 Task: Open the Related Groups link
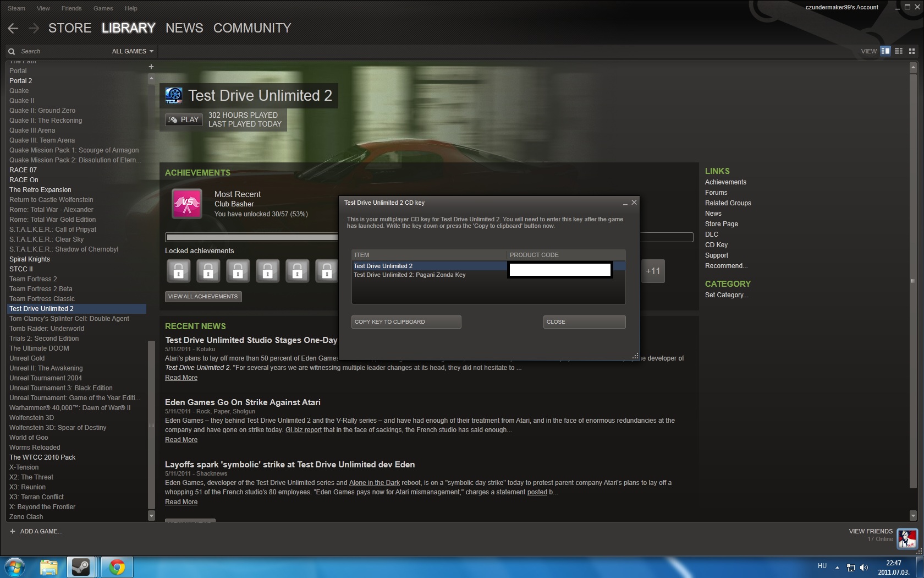(x=728, y=203)
